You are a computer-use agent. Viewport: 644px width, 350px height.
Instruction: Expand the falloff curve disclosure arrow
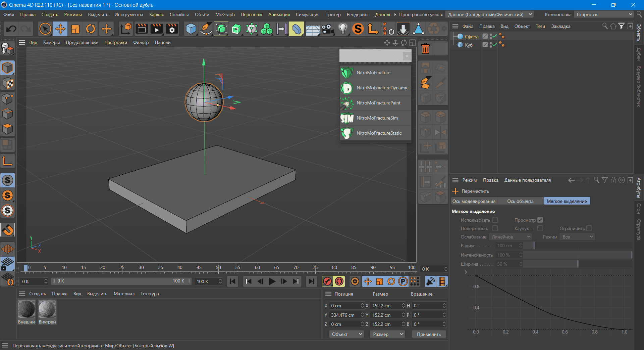point(466,272)
